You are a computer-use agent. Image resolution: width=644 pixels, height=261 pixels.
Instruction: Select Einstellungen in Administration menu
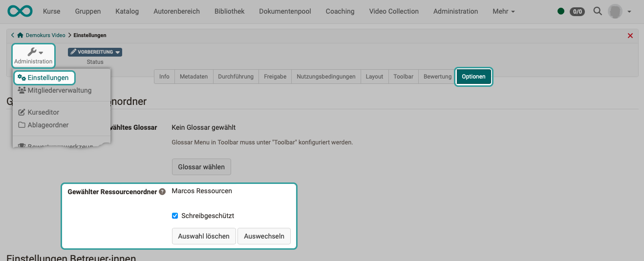tap(44, 78)
